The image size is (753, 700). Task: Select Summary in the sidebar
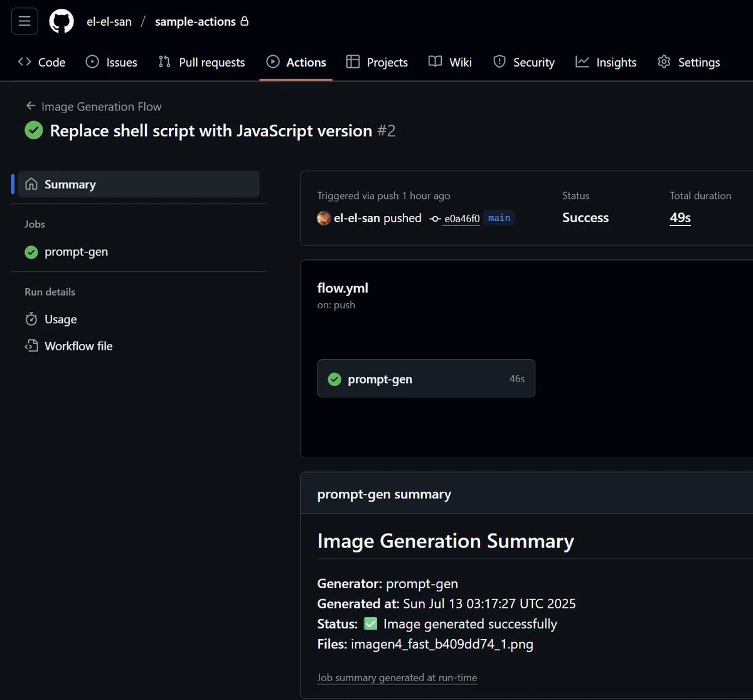coord(139,185)
